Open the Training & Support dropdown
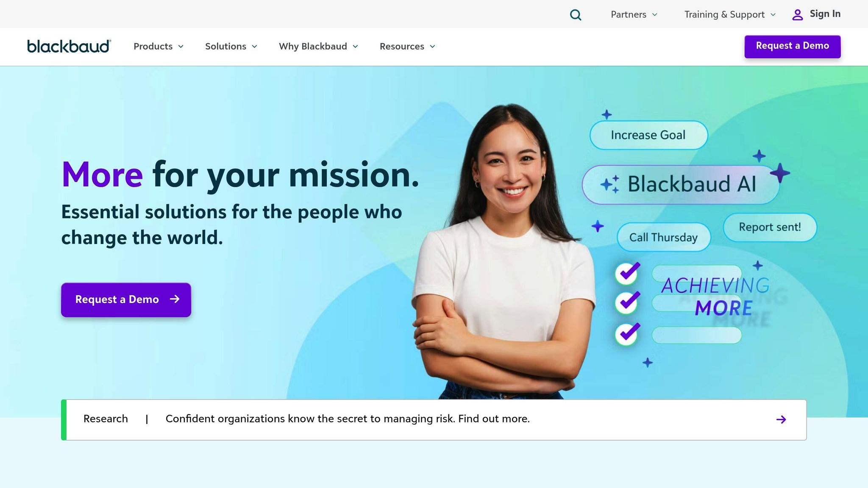The width and height of the screenshot is (868, 488). (730, 15)
